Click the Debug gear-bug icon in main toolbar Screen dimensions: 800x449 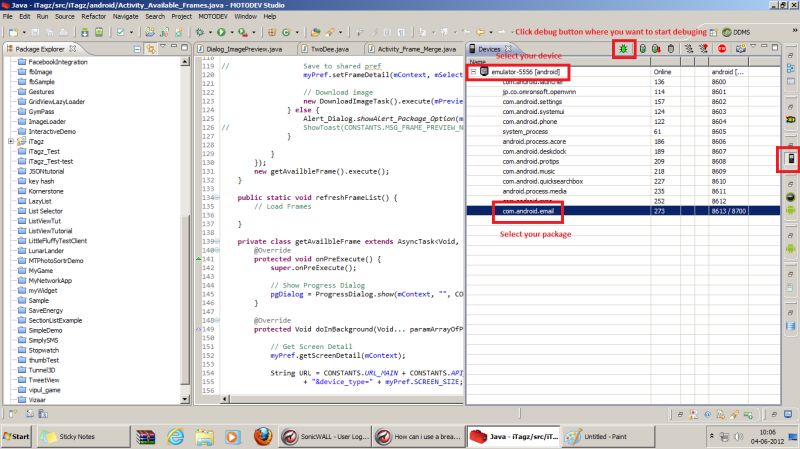(199, 32)
